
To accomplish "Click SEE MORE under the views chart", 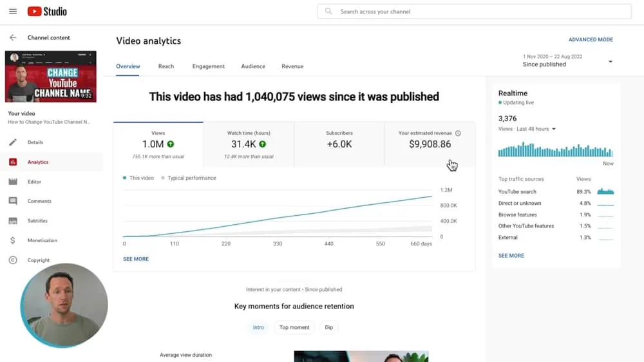I will tap(136, 259).
